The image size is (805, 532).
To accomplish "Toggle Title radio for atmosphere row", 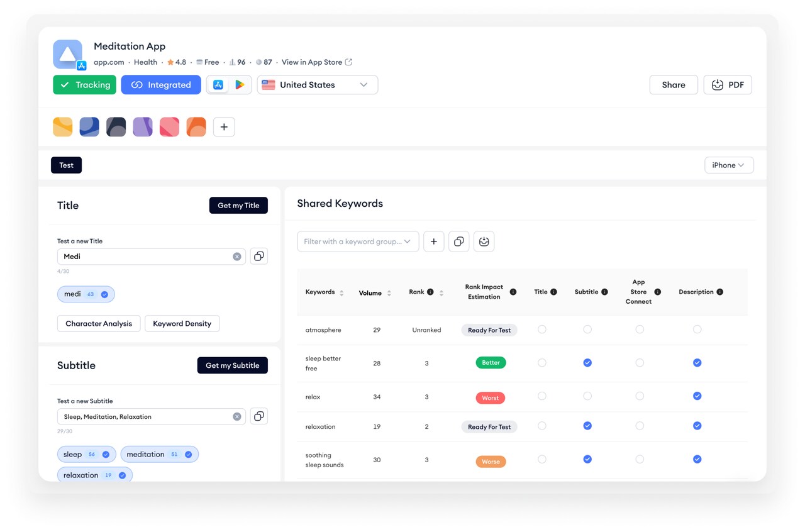I will point(542,330).
